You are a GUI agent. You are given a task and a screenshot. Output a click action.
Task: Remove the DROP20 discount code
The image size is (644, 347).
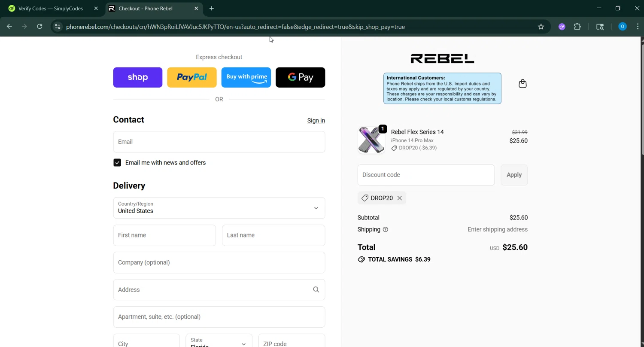coord(400,198)
